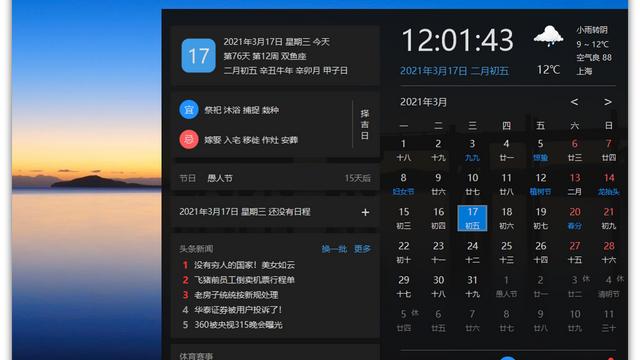Select March 20 春分 in the calendar
The image size is (640, 360).
point(575,218)
